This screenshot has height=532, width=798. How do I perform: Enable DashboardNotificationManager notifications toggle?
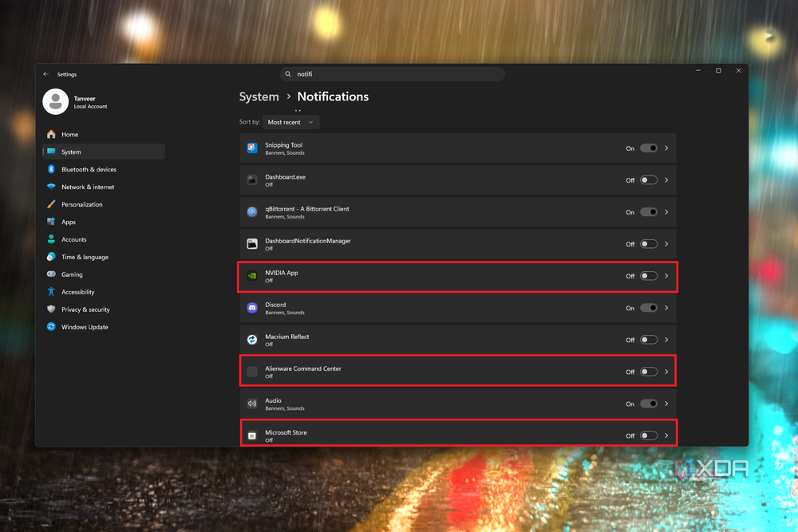pyautogui.click(x=648, y=244)
